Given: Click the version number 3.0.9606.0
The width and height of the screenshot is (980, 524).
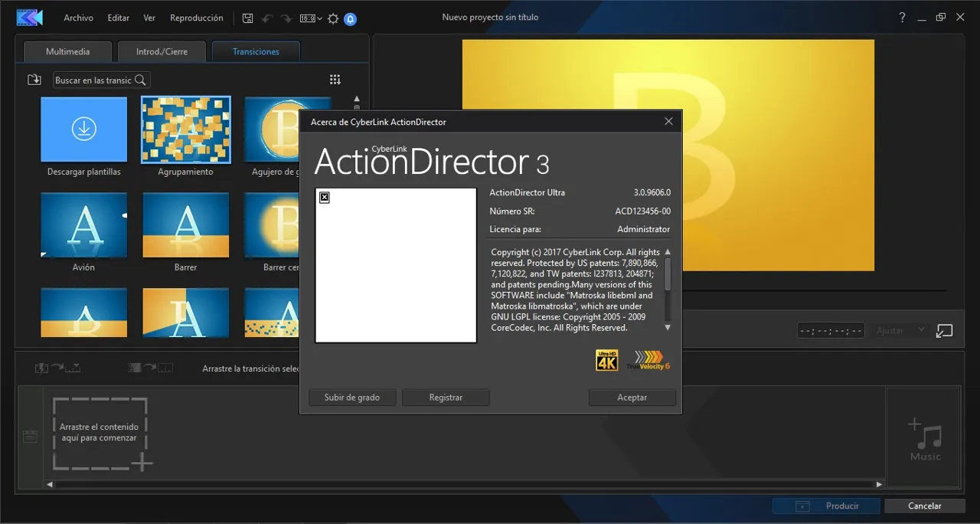Looking at the screenshot, I should click(x=652, y=192).
